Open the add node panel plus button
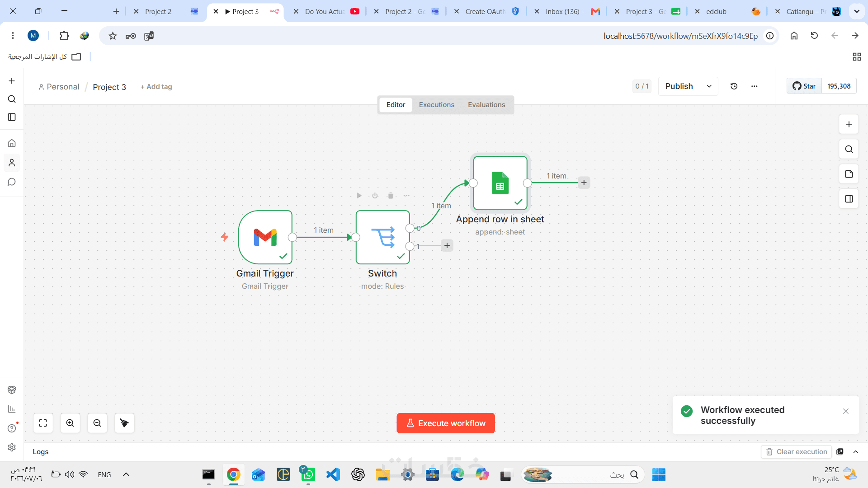This screenshot has width=868, height=488. point(849,124)
